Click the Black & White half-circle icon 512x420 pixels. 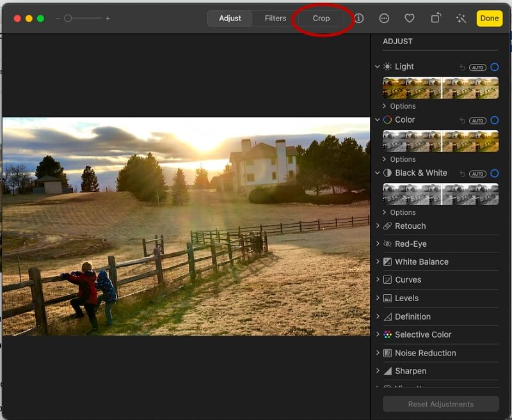[x=387, y=173]
